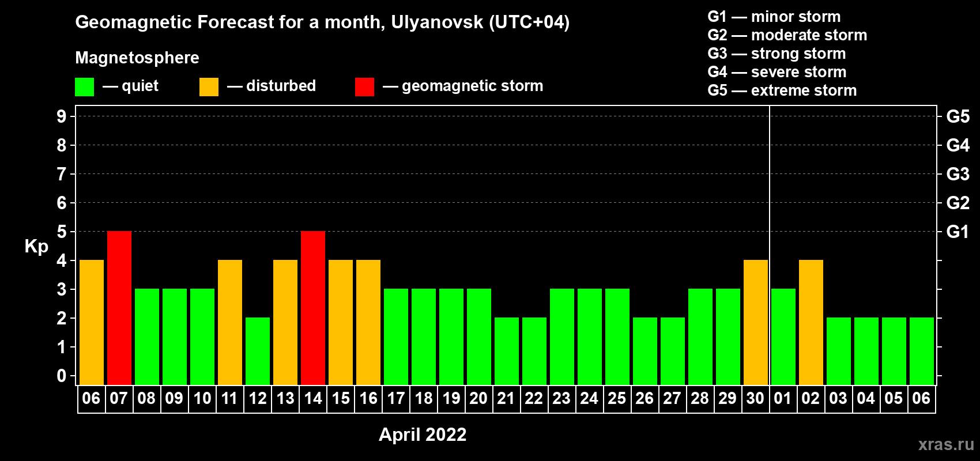Click the G5 storm level label
980x461 pixels.
[x=958, y=116]
